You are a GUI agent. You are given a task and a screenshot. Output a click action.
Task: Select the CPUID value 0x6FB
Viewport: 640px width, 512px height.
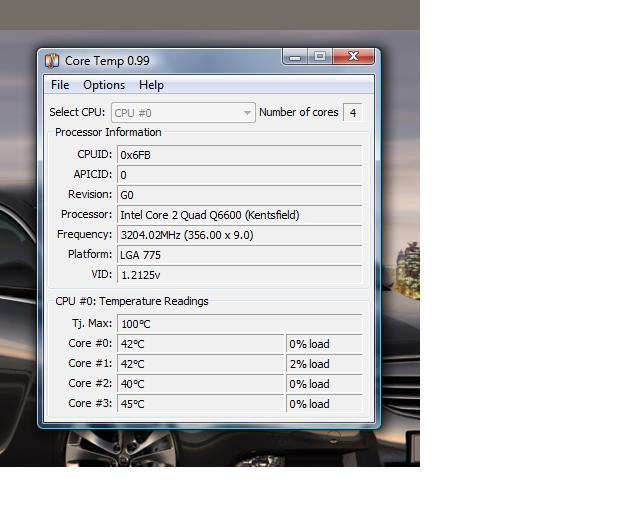pyautogui.click(x=240, y=155)
